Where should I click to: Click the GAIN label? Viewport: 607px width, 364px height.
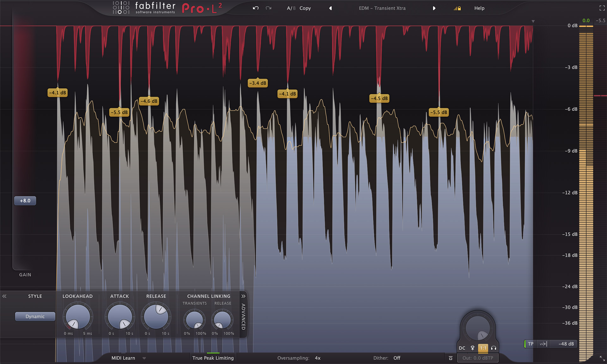point(25,275)
